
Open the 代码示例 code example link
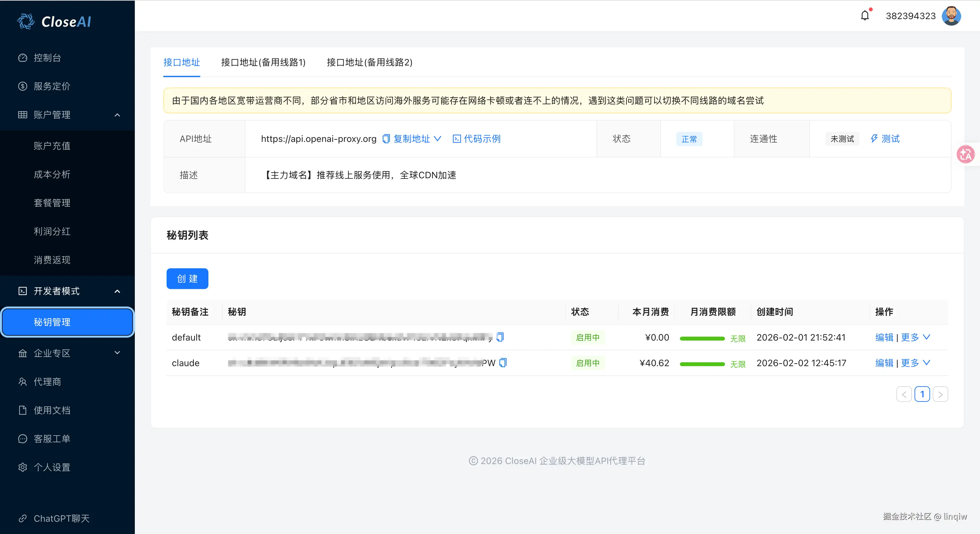[x=477, y=139]
